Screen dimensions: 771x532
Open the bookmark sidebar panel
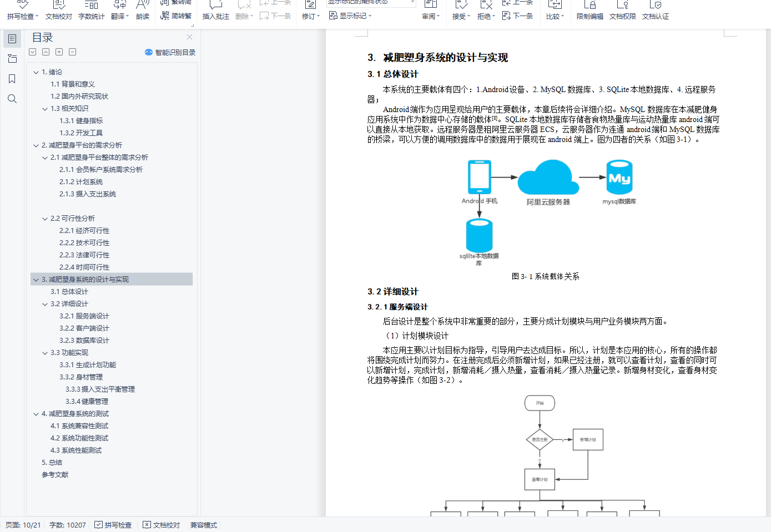pos(12,79)
